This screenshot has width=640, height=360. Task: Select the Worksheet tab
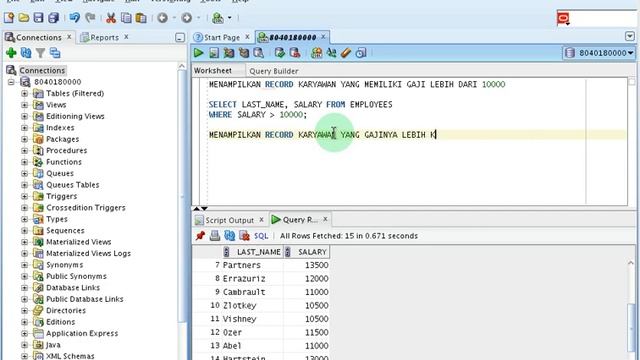pos(213,71)
